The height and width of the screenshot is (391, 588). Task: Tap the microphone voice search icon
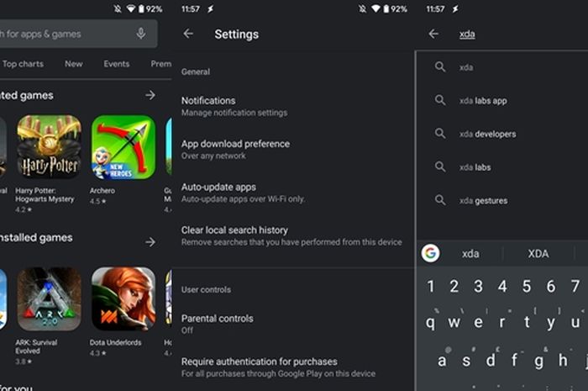coord(141,34)
